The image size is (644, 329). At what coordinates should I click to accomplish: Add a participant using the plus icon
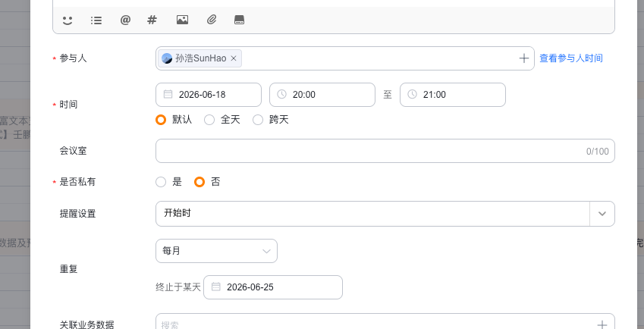tap(523, 58)
